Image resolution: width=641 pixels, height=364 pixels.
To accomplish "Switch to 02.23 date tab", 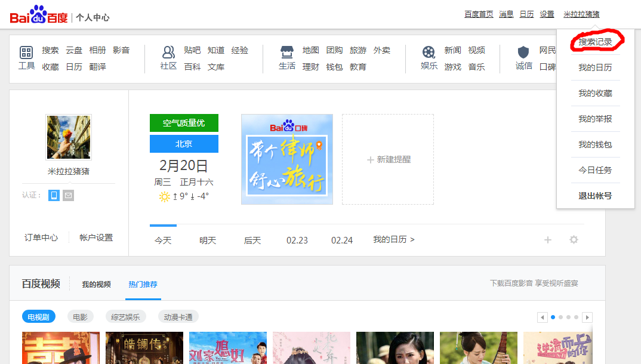I will click(297, 240).
